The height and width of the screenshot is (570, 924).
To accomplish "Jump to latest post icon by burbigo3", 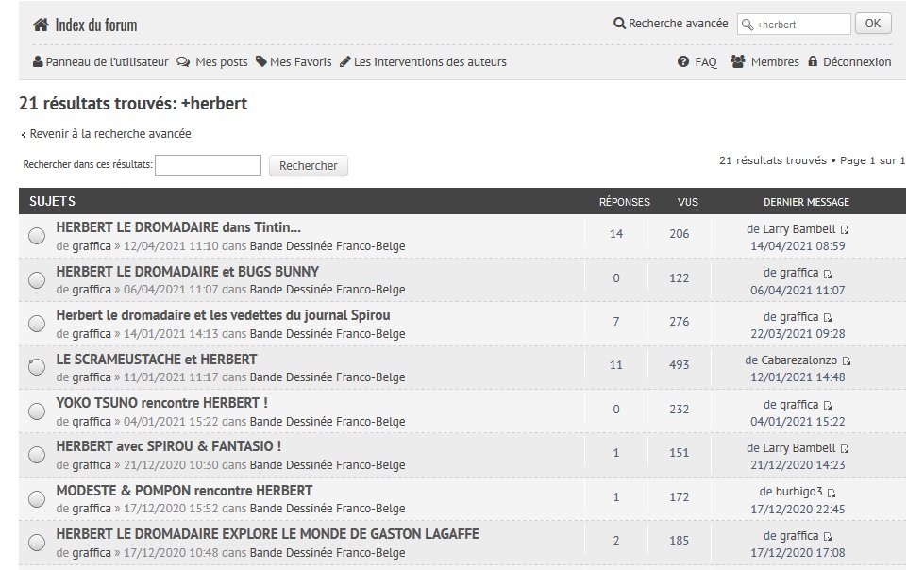I will point(832,493).
